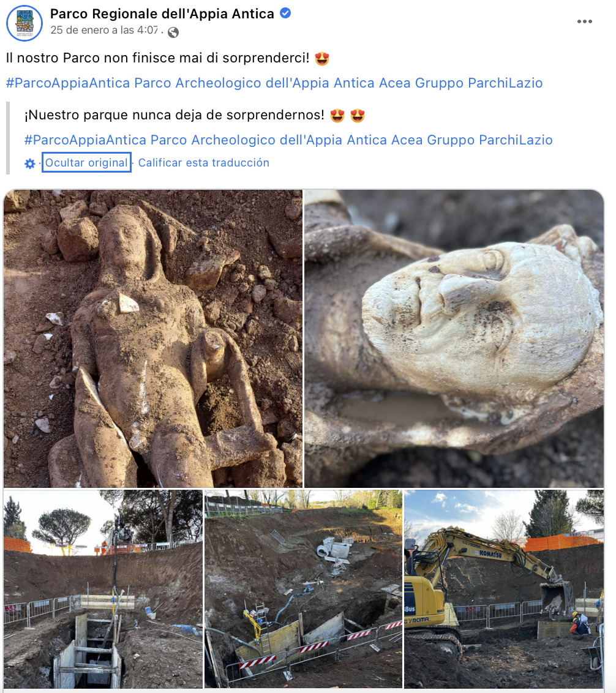616x693 pixels.
Task: Open photo of yellow Komatsu excavator
Action: [504, 589]
